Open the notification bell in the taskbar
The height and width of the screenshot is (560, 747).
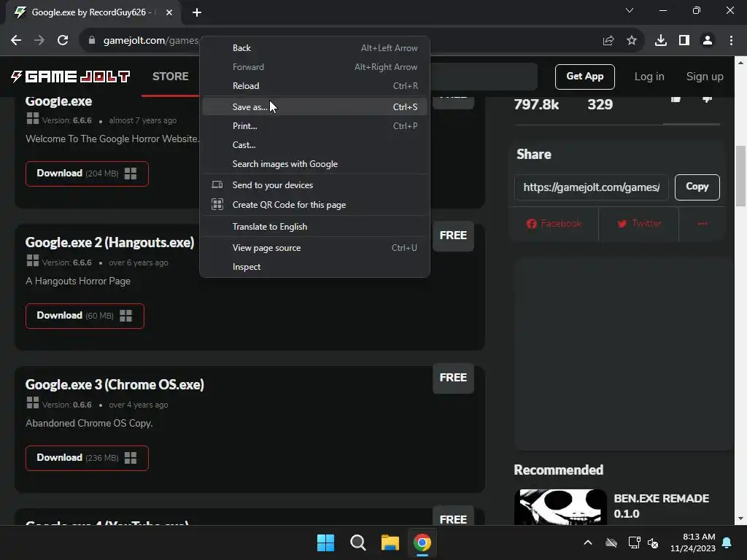[727, 542]
